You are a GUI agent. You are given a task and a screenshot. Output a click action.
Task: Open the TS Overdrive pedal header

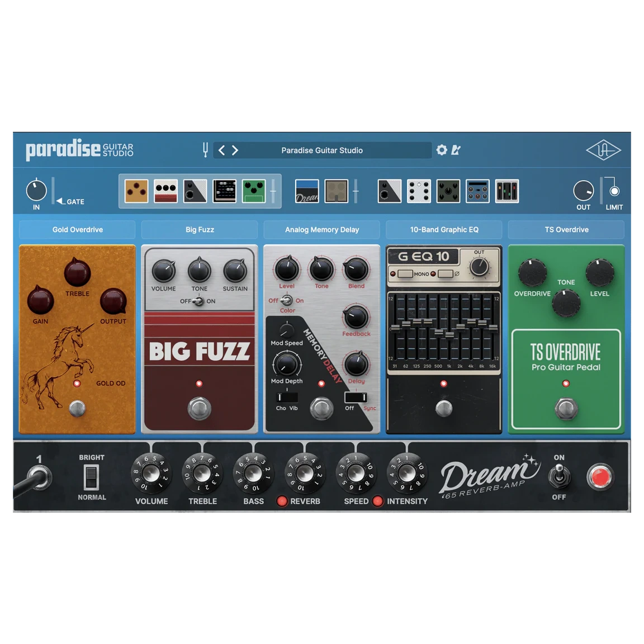pos(566,230)
